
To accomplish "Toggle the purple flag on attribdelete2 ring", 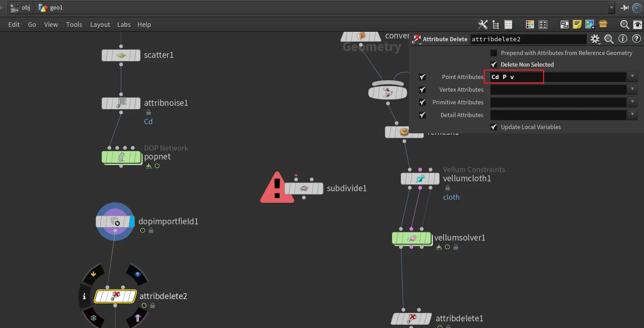I will coord(138,318).
